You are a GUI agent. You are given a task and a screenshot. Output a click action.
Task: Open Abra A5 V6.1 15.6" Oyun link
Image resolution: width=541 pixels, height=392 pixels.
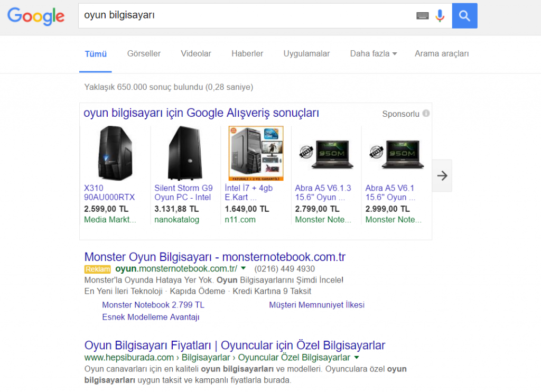coord(390,192)
